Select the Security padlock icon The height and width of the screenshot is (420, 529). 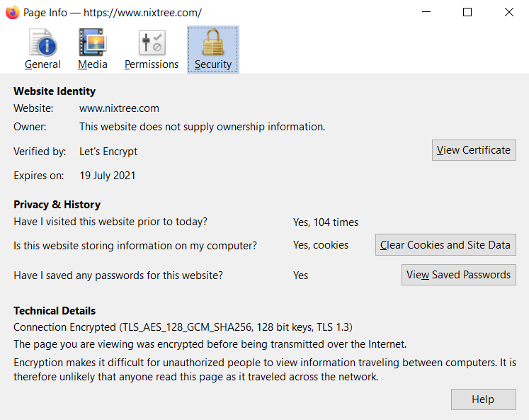pos(213,42)
